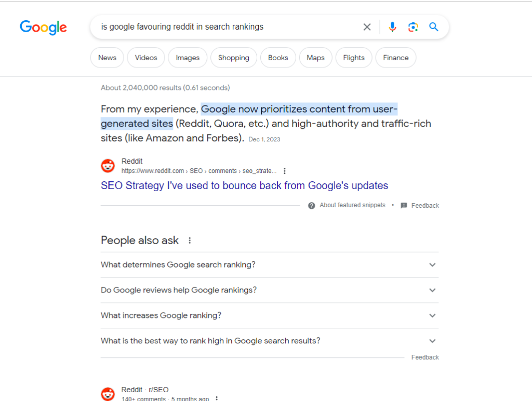Start voice search with microphone icon
This screenshot has width=532, height=401.
coord(392,27)
